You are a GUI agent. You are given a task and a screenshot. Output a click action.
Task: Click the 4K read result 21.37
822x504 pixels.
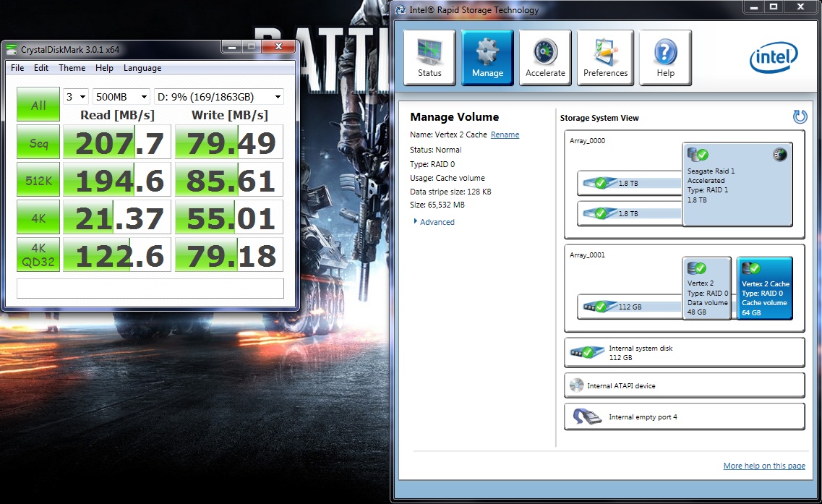[117, 217]
